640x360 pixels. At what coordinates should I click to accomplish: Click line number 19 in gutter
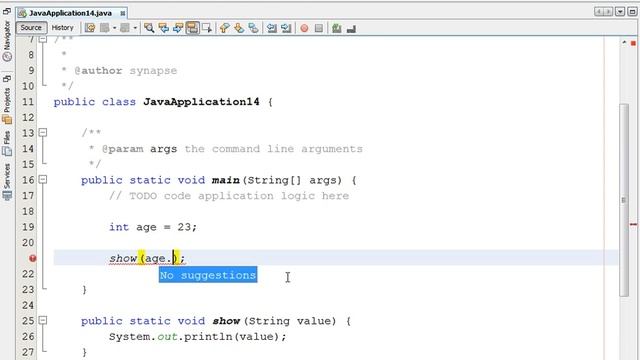tap(28, 227)
